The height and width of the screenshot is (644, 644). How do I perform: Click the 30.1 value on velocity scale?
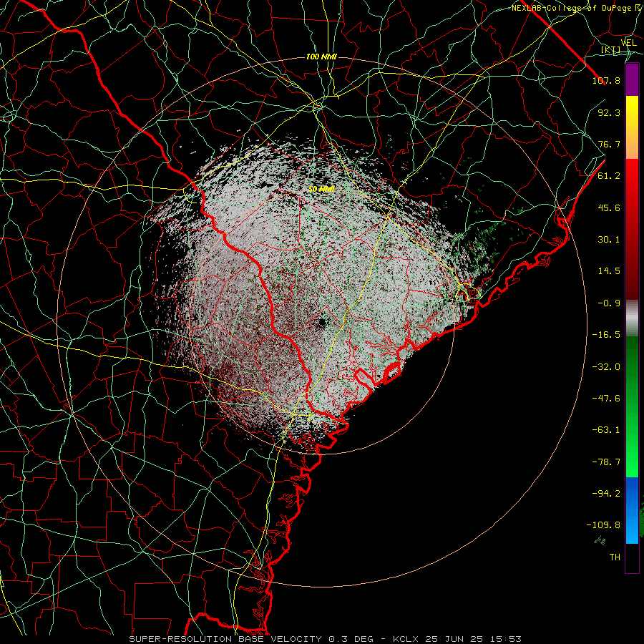609,240
